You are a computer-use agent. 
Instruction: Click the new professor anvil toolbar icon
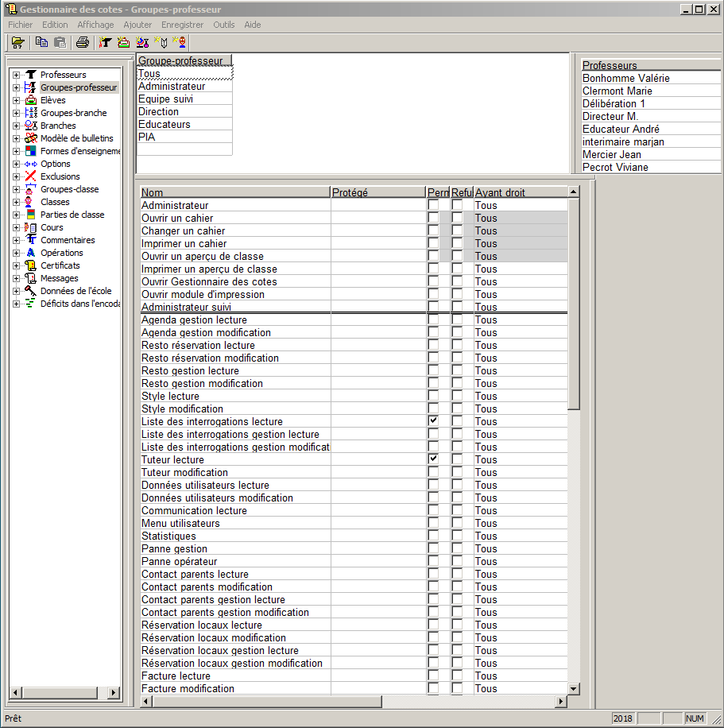105,42
